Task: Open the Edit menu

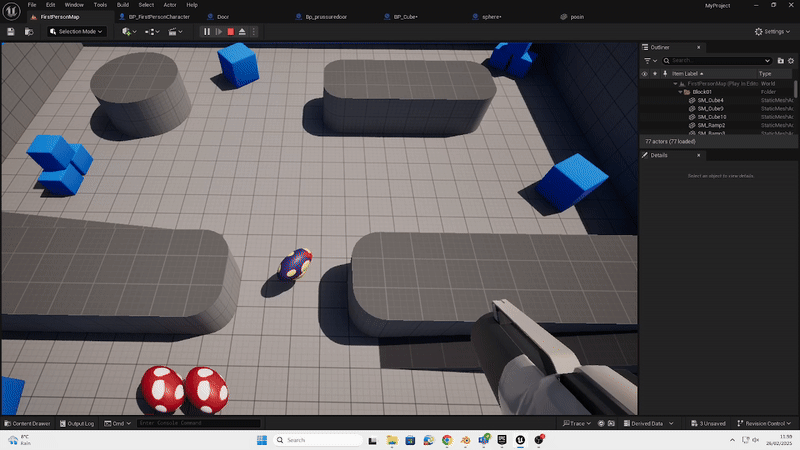Action: coord(51,5)
